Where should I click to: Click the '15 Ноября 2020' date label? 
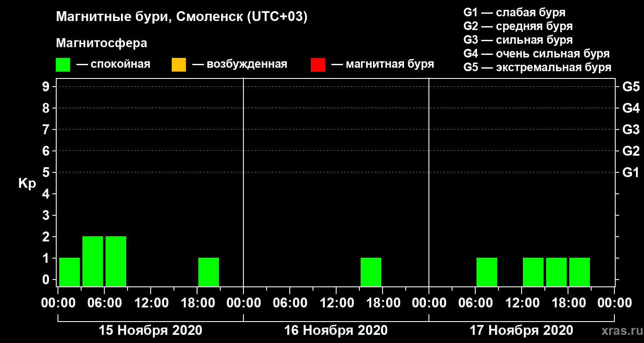pos(150,331)
